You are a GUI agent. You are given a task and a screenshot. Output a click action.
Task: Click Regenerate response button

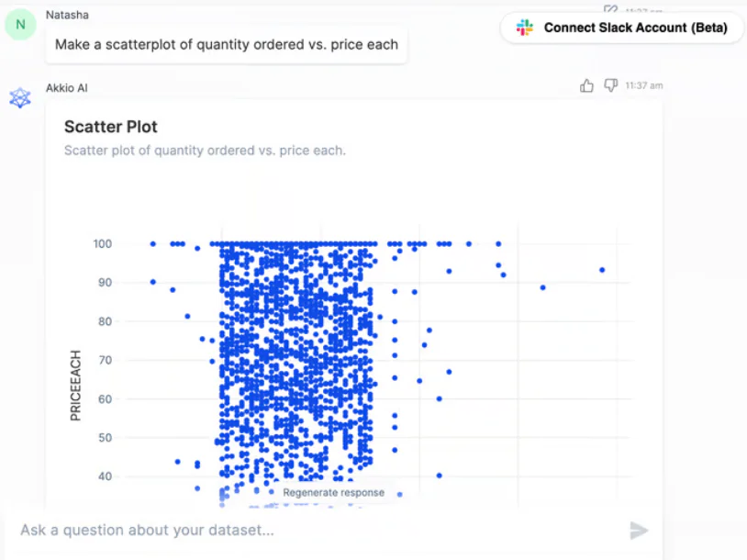pos(333,492)
